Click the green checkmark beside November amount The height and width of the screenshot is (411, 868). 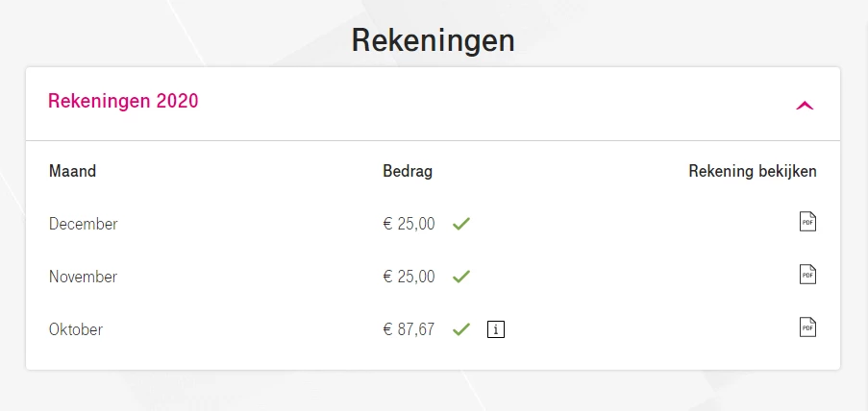tap(461, 277)
